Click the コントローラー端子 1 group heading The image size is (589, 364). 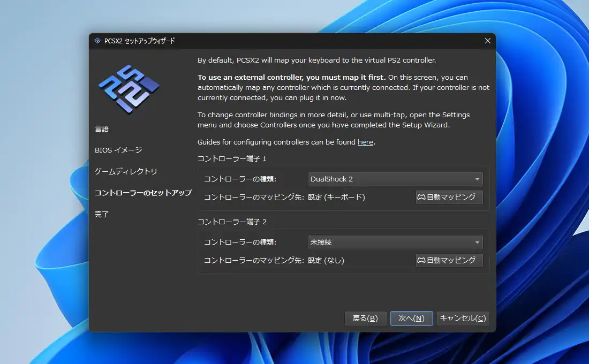click(x=232, y=159)
